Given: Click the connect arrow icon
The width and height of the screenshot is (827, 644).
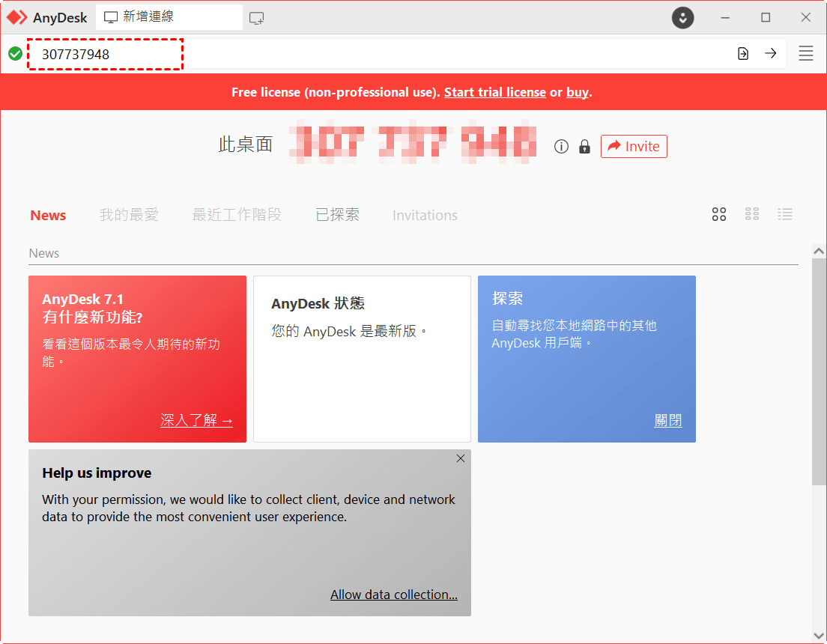Looking at the screenshot, I should tap(770, 53).
